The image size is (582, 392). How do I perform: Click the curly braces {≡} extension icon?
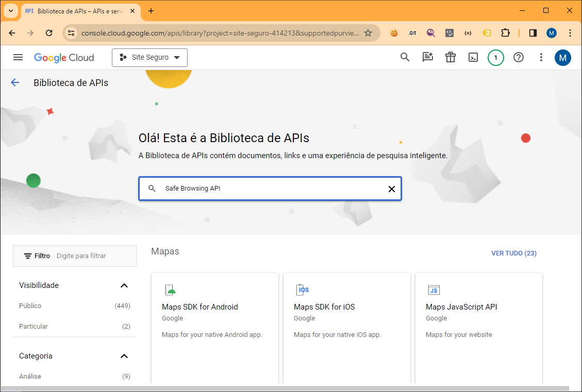[468, 33]
